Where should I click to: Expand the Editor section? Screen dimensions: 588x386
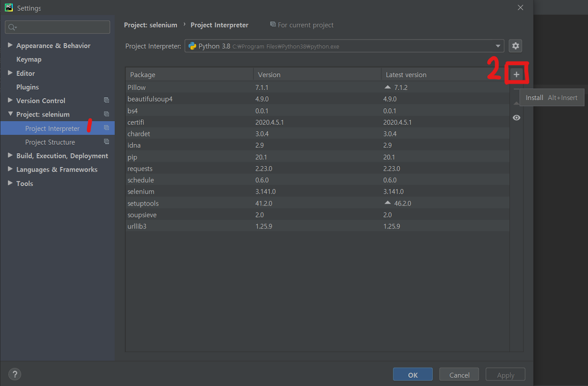(10, 73)
